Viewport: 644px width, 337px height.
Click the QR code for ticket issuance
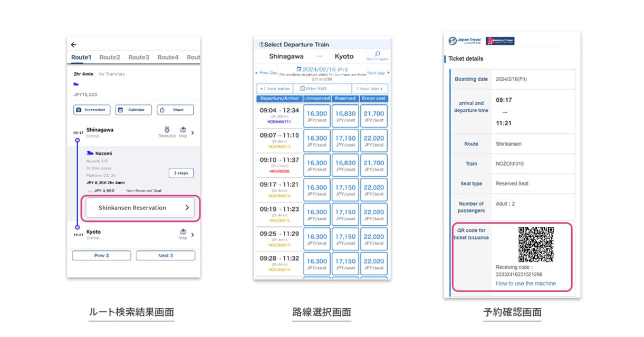coord(536,244)
